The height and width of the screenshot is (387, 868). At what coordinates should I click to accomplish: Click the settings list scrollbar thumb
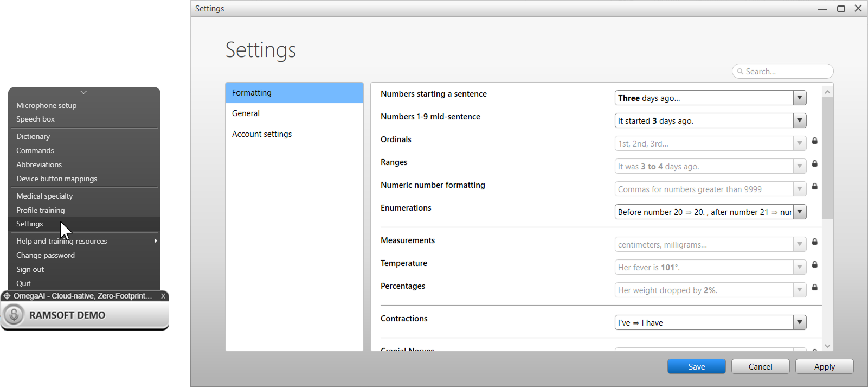pos(827,158)
